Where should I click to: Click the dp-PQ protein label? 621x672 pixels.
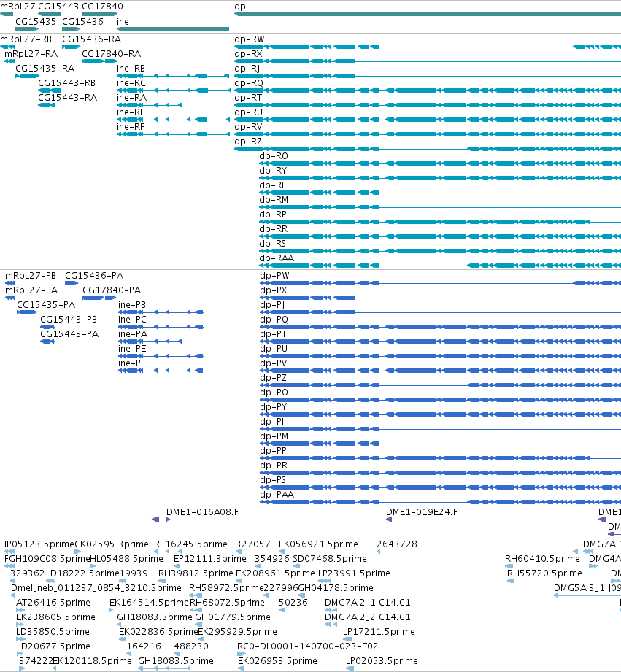274,320
